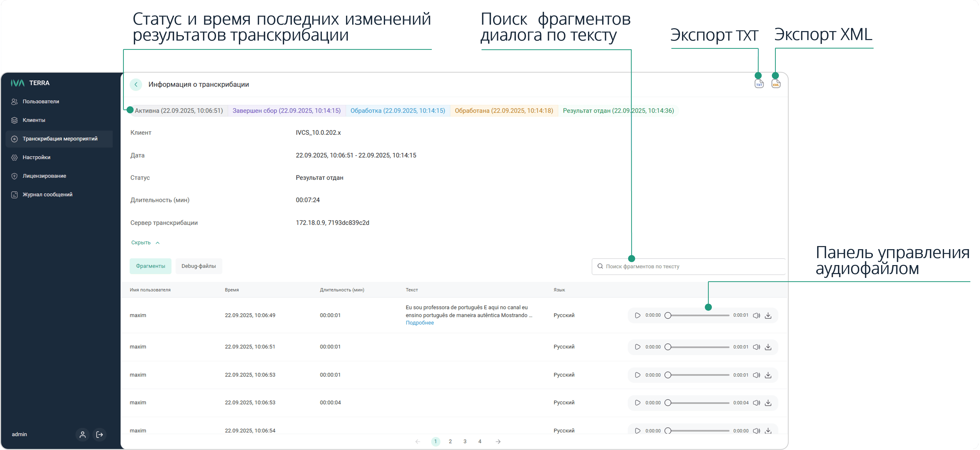Mute volume on the first audio player
980x450 pixels.
[756, 315]
